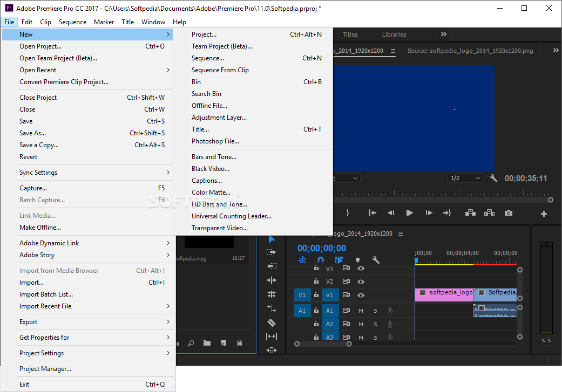Select the softpedia_logo pink clip
The height and width of the screenshot is (392, 562).
point(444,295)
